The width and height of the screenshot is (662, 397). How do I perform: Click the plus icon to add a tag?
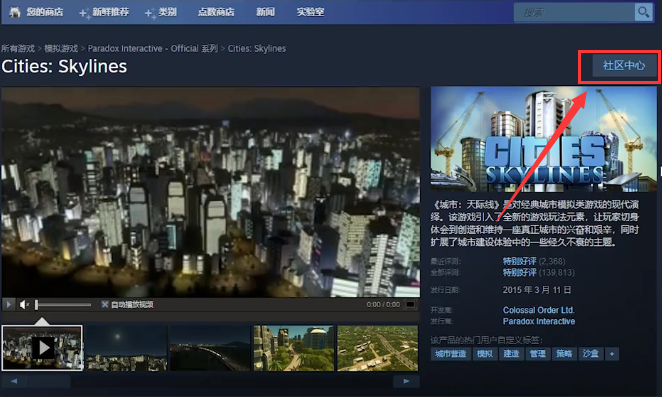[x=612, y=353]
